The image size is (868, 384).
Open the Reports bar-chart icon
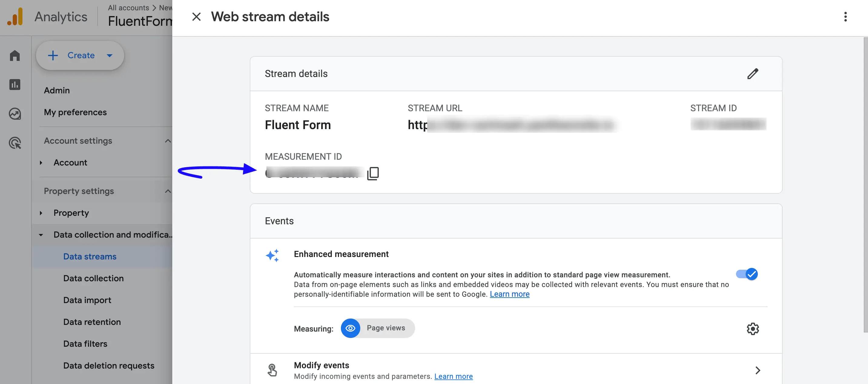coord(15,84)
